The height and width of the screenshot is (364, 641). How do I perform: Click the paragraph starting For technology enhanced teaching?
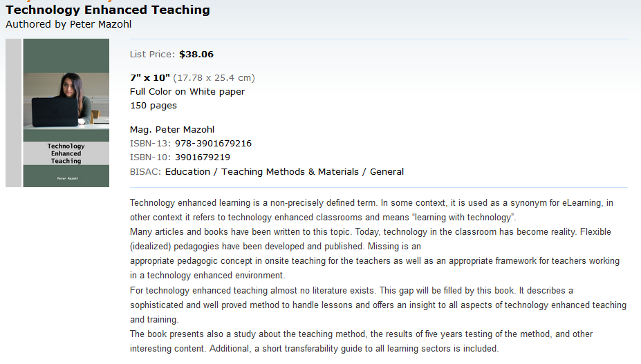pyautogui.click(x=378, y=305)
